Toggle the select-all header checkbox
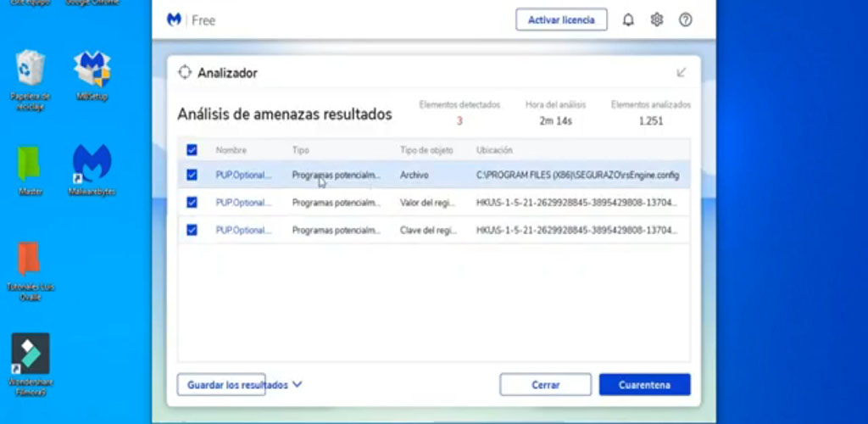Image resolution: width=868 pixels, height=424 pixels. click(192, 150)
